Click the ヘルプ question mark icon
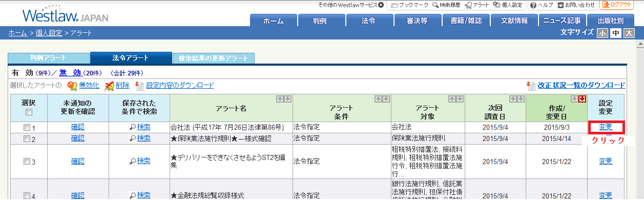Image resolution: width=644 pixels, height=200 pixels. 533,5
